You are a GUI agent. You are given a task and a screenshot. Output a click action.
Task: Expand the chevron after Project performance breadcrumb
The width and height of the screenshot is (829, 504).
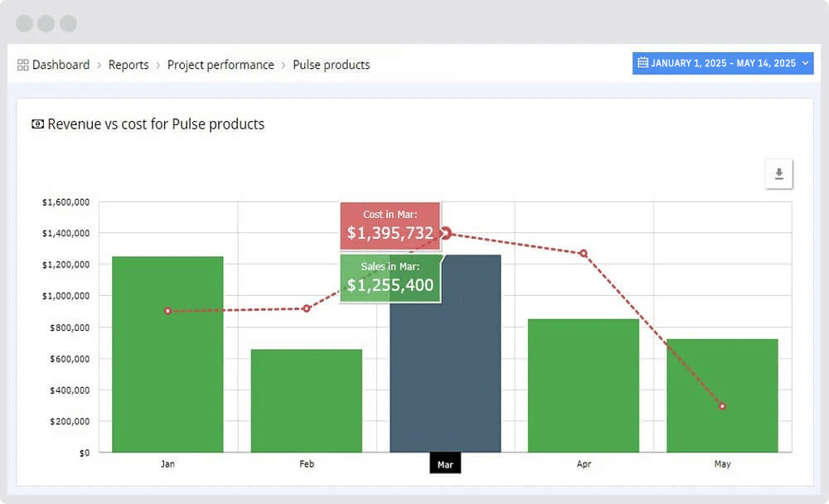click(284, 65)
